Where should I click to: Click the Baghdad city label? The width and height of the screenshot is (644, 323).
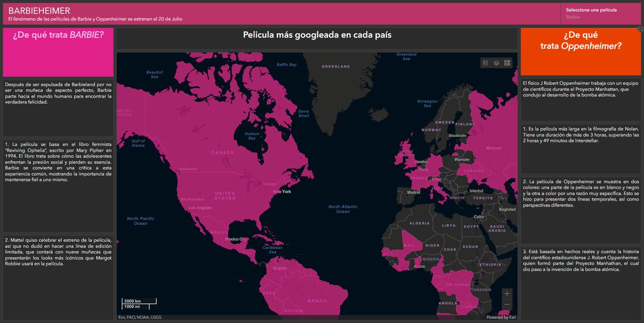[507, 210]
